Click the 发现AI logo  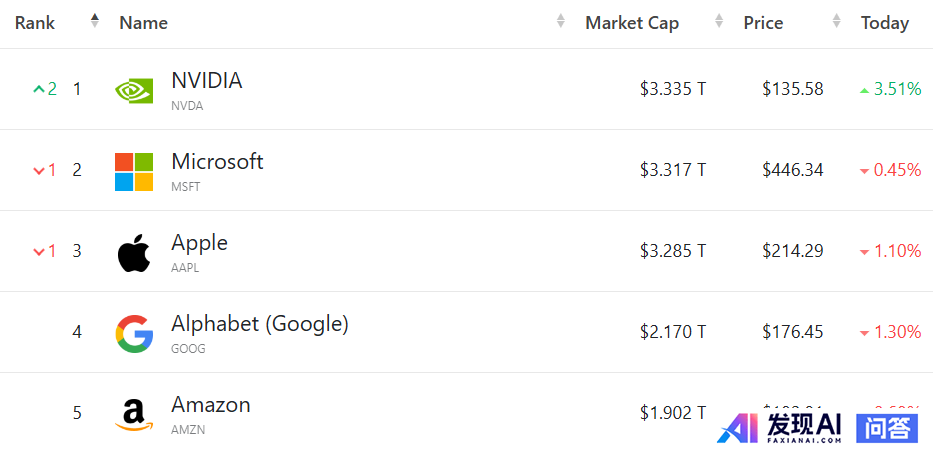(x=779, y=429)
